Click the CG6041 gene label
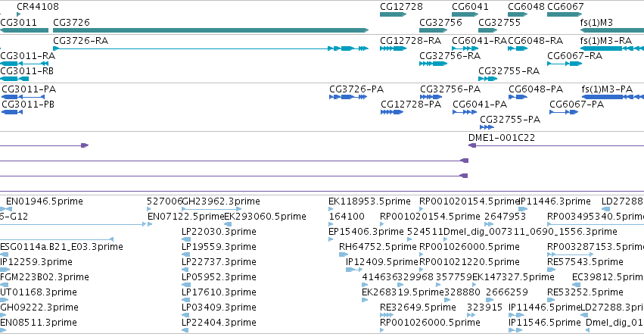 click(470, 7)
